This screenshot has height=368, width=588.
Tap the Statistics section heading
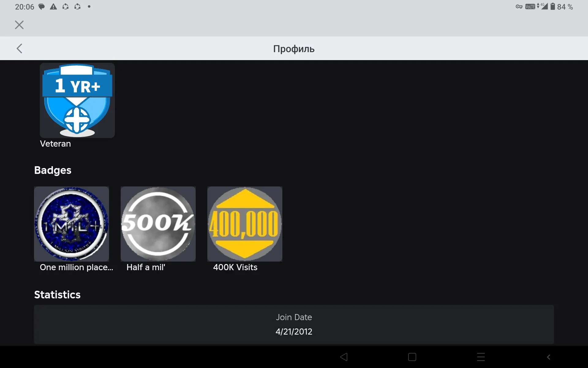click(57, 295)
